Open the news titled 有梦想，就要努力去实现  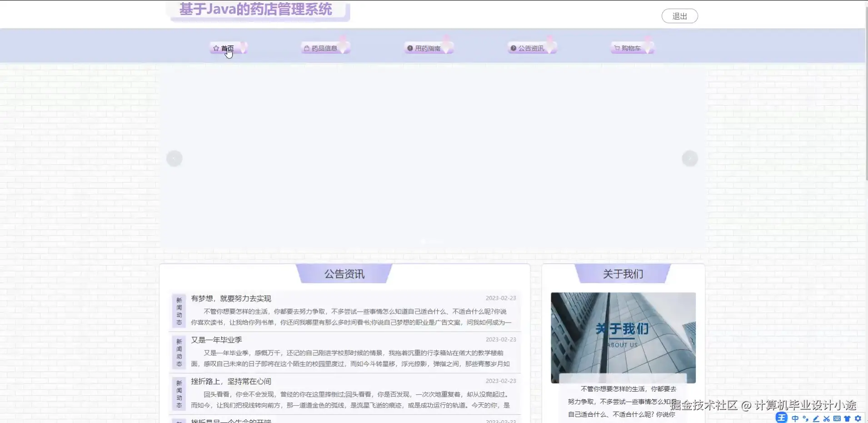pos(231,299)
